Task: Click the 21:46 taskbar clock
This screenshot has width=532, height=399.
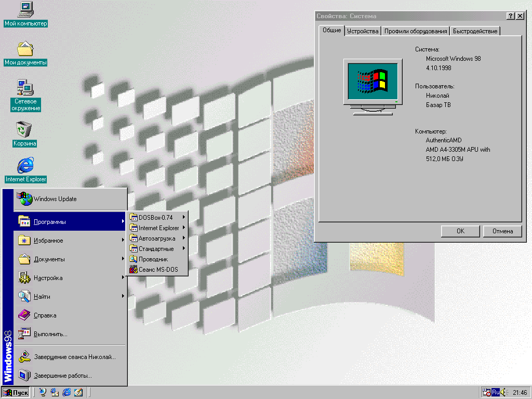Action: [520, 393]
